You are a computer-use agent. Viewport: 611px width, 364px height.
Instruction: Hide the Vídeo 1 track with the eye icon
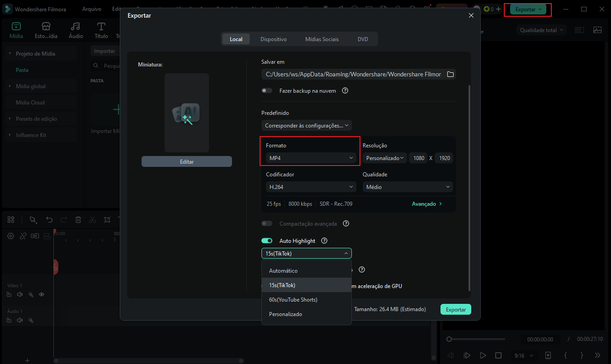[x=42, y=294]
